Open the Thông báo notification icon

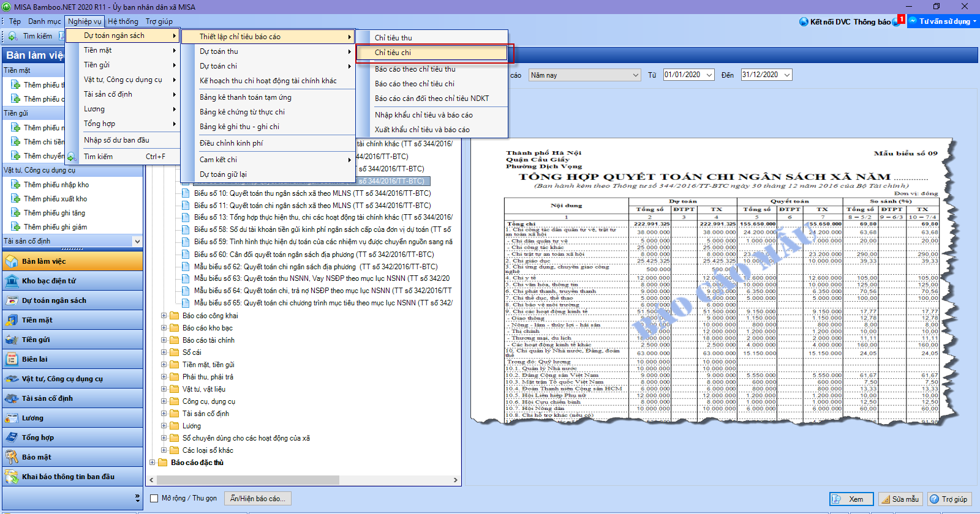pyautogui.click(x=897, y=21)
